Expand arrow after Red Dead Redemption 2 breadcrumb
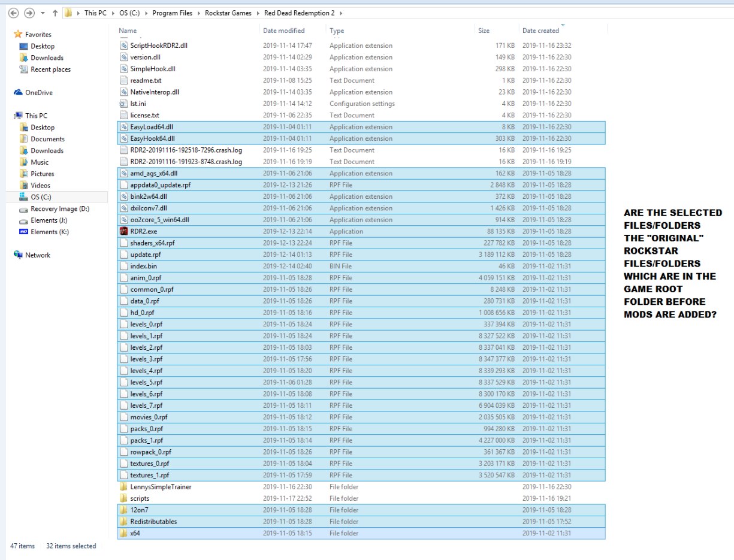This screenshot has width=734, height=560. point(340,13)
